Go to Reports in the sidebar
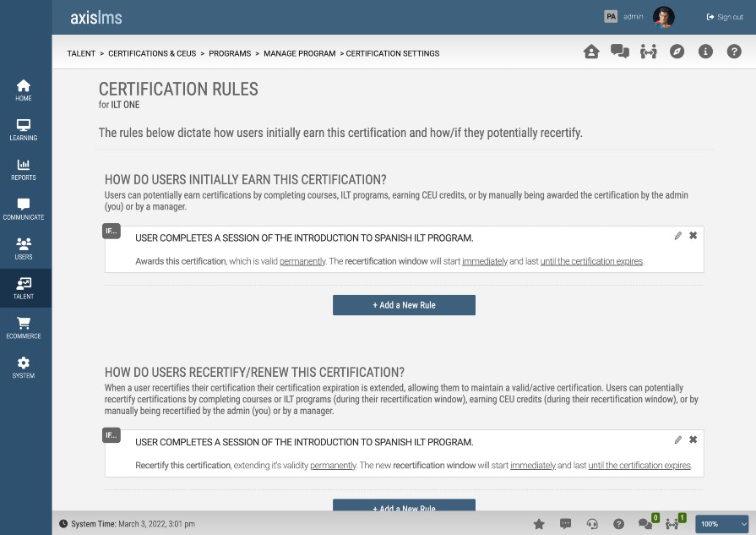The height and width of the screenshot is (535, 756). (24, 169)
